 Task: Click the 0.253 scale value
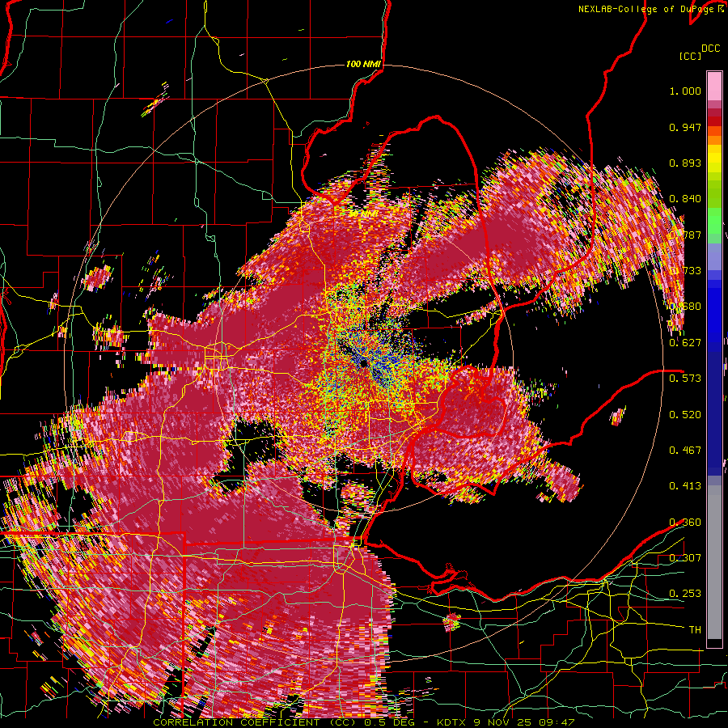click(x=685, y=594)
